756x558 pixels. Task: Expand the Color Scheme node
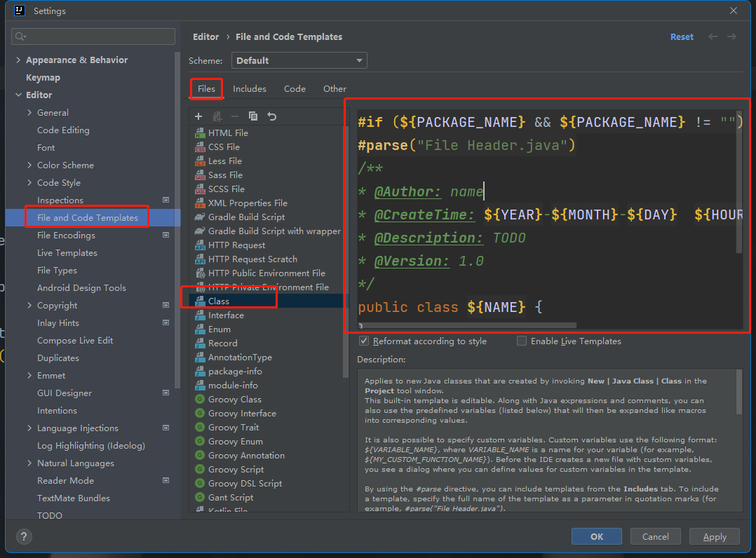[29, 165]
